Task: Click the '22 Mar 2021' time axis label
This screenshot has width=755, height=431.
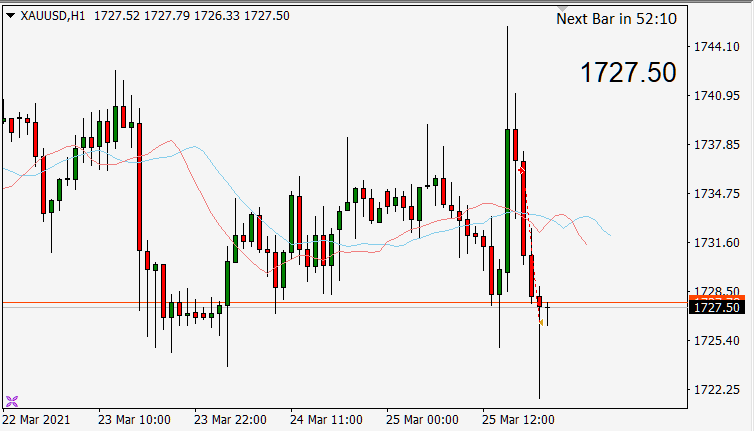Action: pyautogui.click(x=38, y=419)
